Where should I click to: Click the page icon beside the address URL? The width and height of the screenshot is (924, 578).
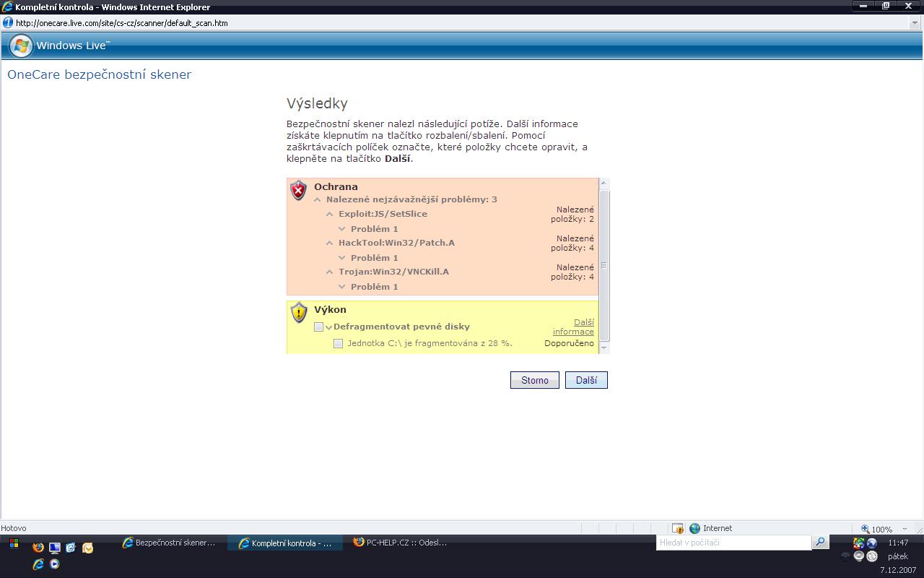tap(8, 23)
